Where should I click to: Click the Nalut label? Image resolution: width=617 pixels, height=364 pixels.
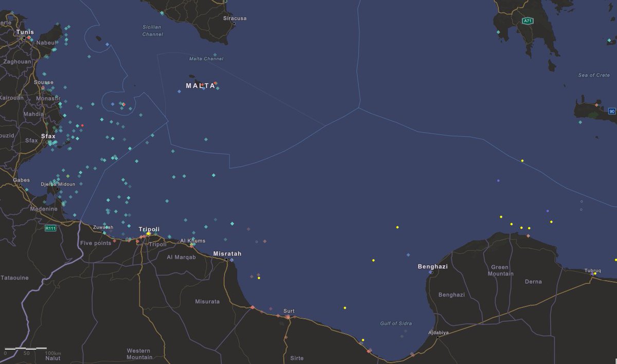[52, 358]
